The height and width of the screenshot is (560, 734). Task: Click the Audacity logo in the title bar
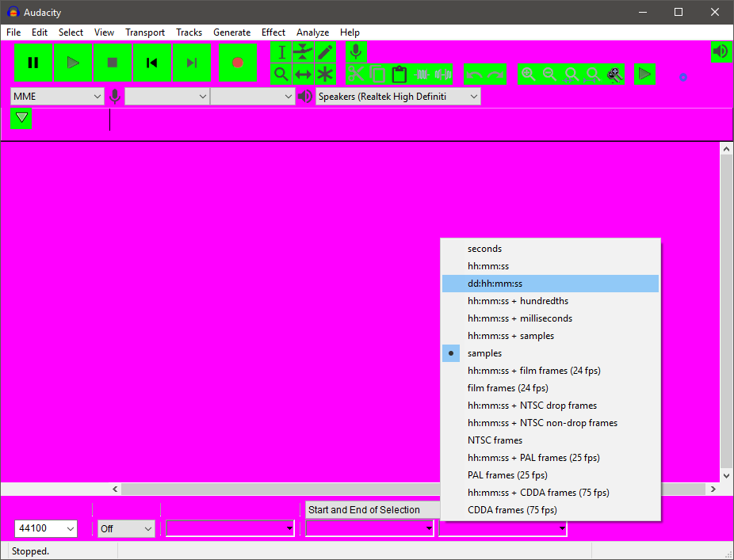coord(13,12)
